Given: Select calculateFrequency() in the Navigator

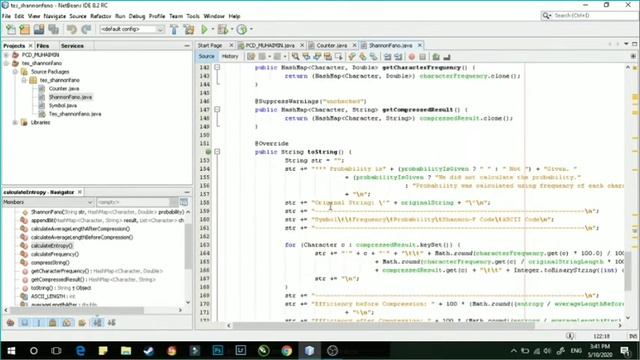Looking at the screenshot, I should [x=55, y=254].
